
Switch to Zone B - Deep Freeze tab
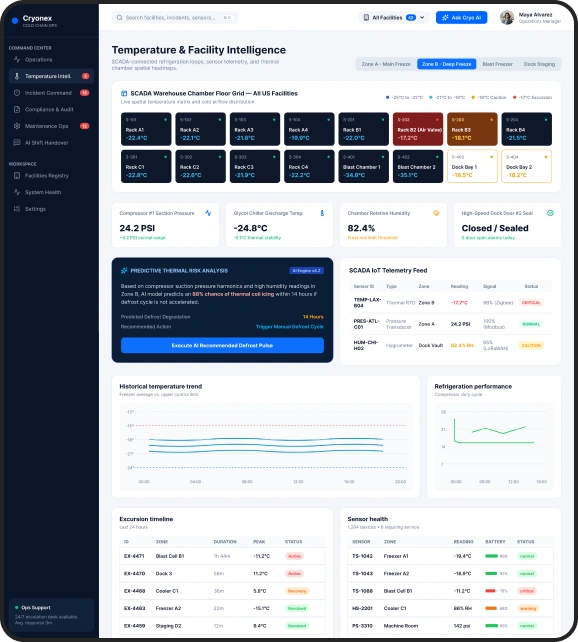(x=447, y=64)
